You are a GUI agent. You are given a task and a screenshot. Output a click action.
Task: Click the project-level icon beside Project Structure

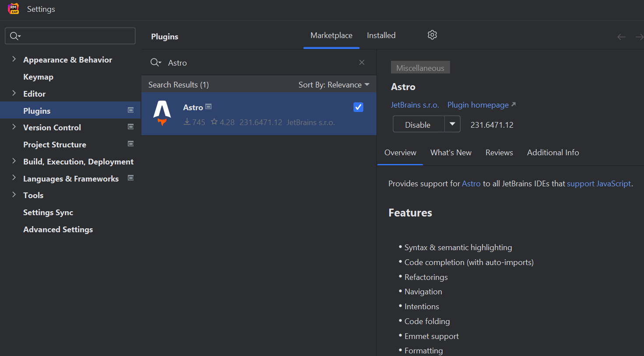pos(130,144)
